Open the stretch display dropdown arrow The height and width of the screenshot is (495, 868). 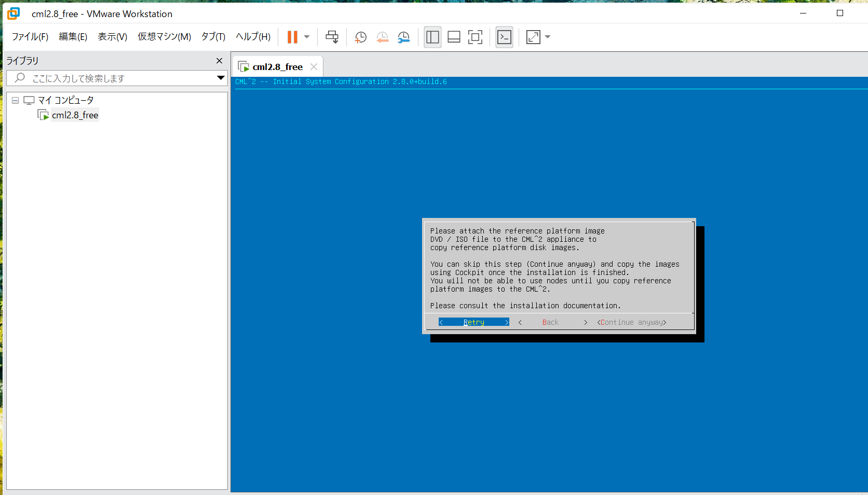point(548,37)
